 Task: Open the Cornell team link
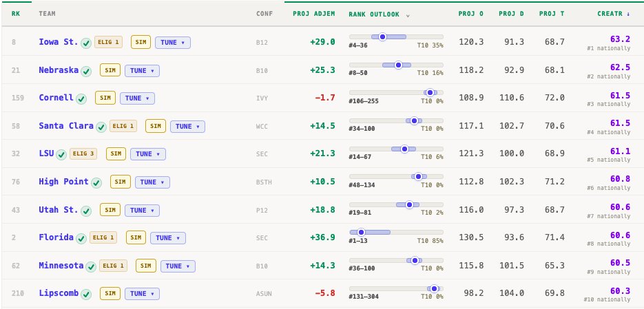click(x=56, y=98)
